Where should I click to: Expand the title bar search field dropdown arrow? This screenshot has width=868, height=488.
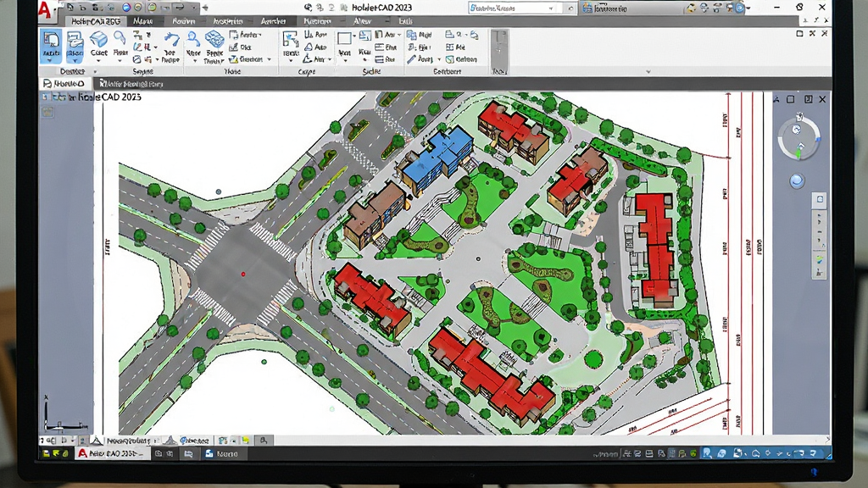click(x=551, y=8)
